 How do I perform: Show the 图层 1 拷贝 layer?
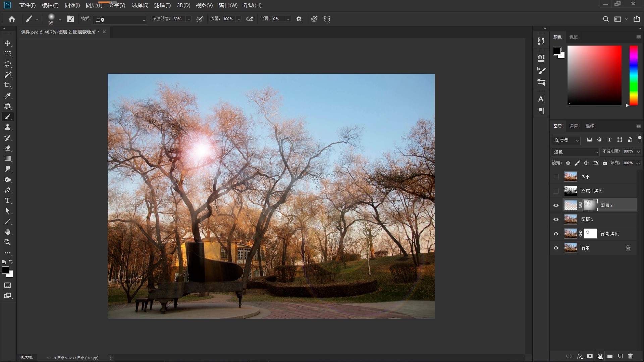pos(556,191)
